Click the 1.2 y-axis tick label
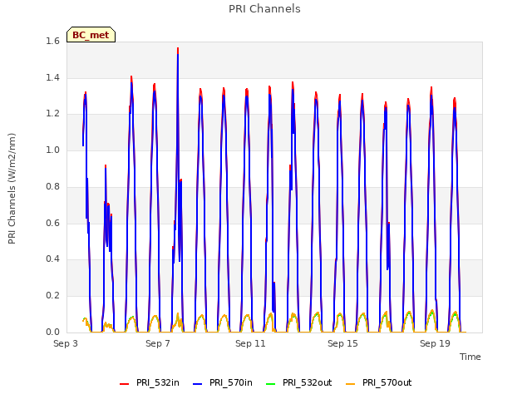The height and width of the screenshot is (399, 532). [x=52, y=114]
